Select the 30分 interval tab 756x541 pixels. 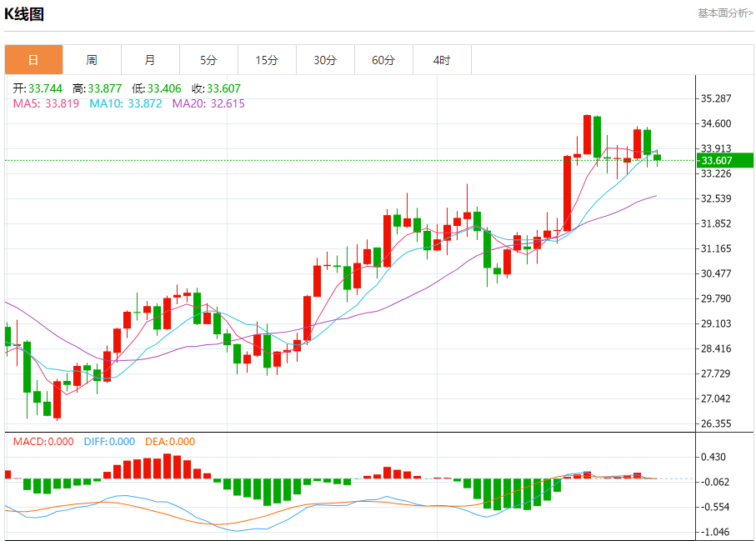tap(325, 60)
